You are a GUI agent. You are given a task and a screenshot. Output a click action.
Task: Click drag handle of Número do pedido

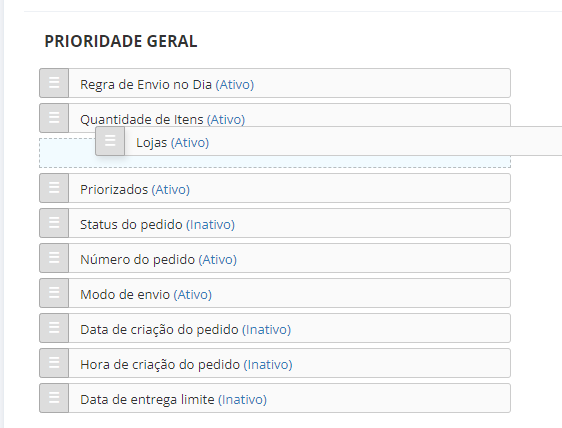click(54, 258)
